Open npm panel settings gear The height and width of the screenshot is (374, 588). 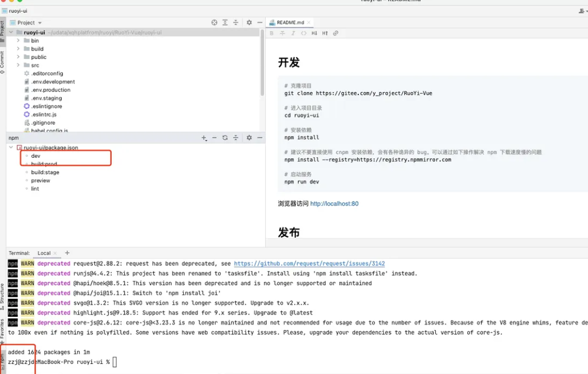point(249,138)
